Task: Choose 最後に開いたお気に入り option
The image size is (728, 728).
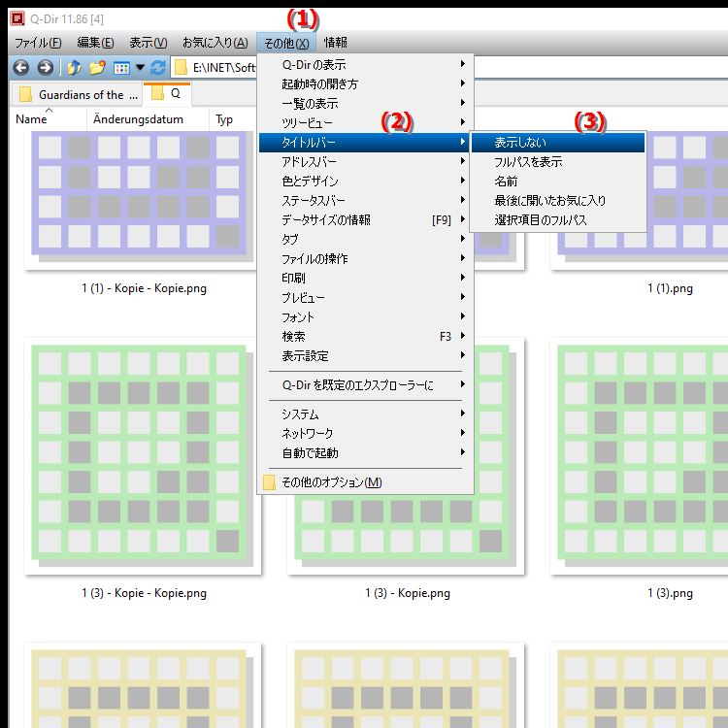Action: (x=558, y=201)
